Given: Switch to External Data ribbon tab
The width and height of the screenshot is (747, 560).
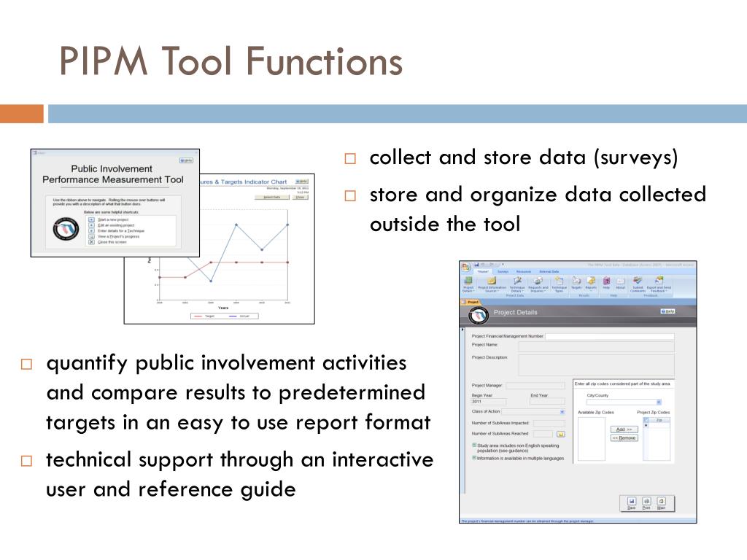Looking at the screenshot, I should [549, 271].
